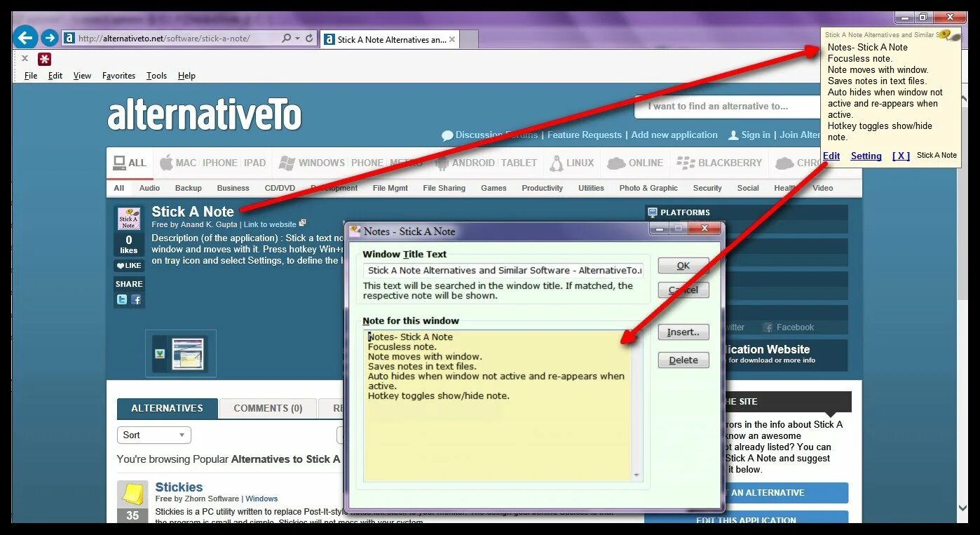Close the Stick A Note Alternatives browser tab

coord(453,40)
